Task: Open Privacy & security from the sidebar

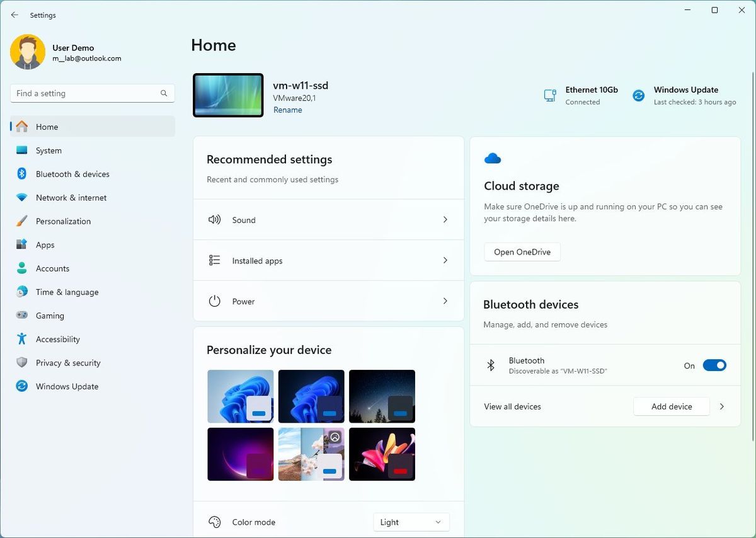Action: (21, 362)
